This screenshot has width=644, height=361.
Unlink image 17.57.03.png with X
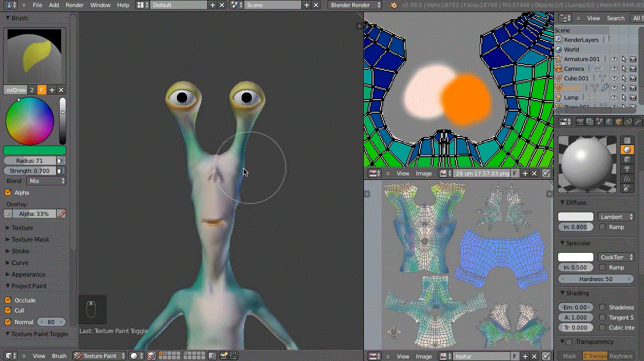click(534, 173)
